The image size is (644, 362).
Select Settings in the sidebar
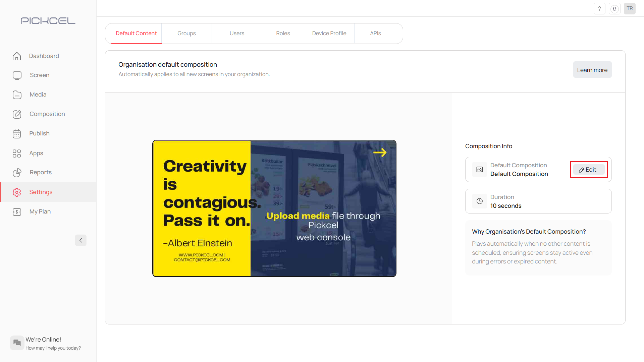tap(41, 192)
